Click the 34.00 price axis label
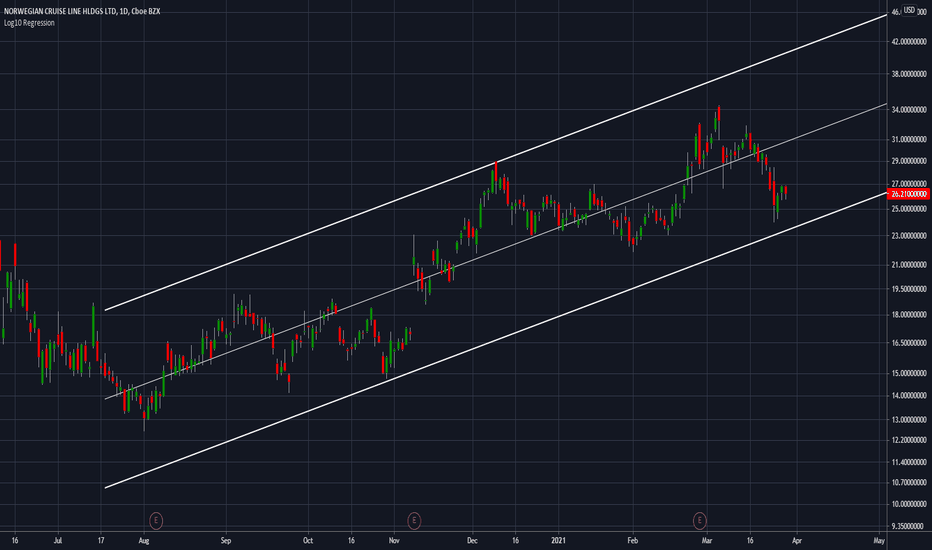 tap(909, 110)
